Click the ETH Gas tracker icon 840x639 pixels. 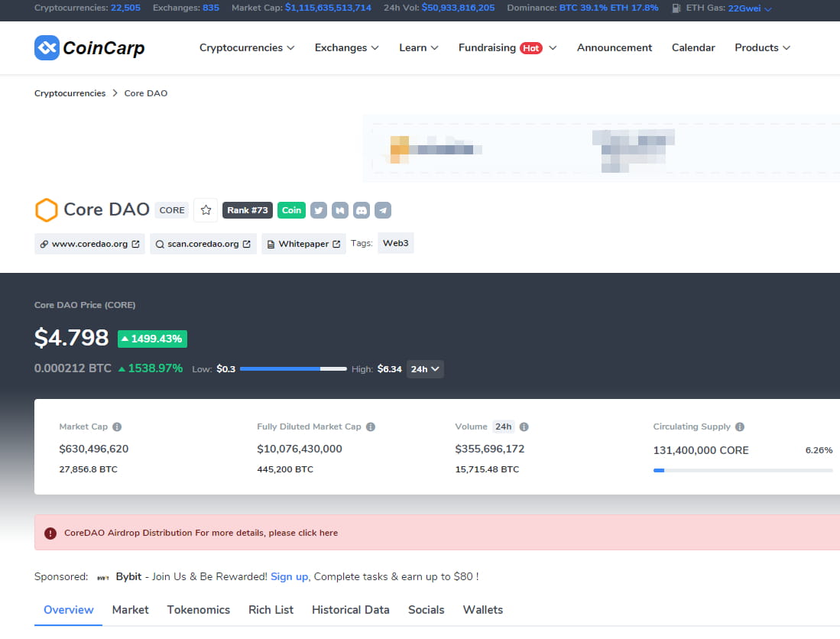click(x=676, y=8)
